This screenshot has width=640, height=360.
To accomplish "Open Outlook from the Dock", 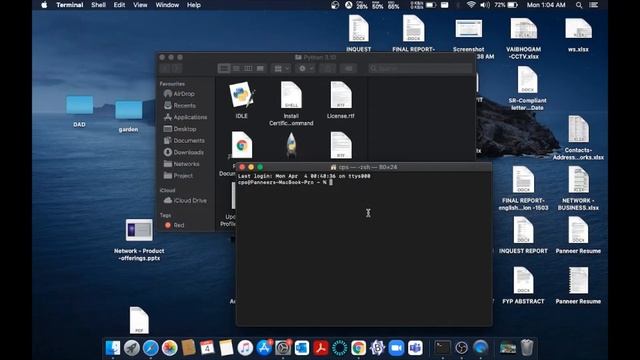I will (x=302, y=348).
